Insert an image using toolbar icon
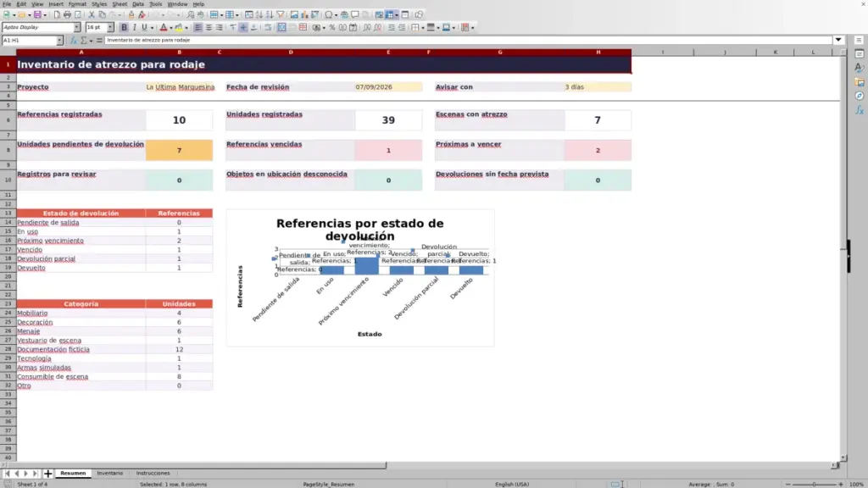Image resolution: width=868 pixels, height=488 pixels. click(x=294, y=14)
